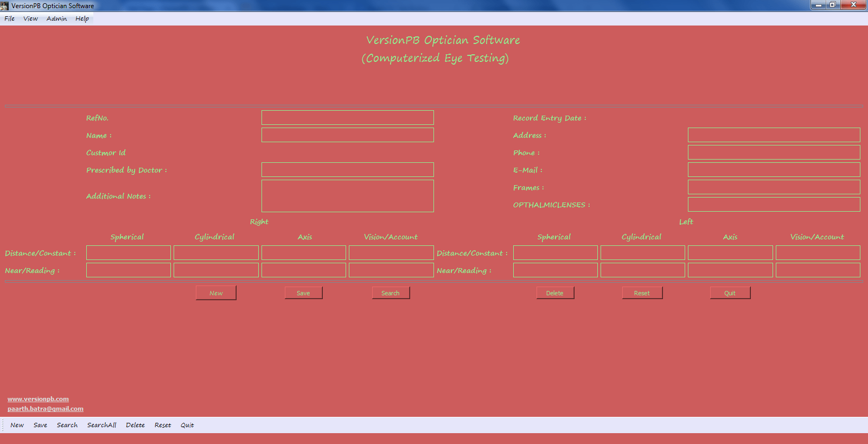Select Delete in the bottom toolbar
This screenshot has height=444, width=868.
(135, 425)
